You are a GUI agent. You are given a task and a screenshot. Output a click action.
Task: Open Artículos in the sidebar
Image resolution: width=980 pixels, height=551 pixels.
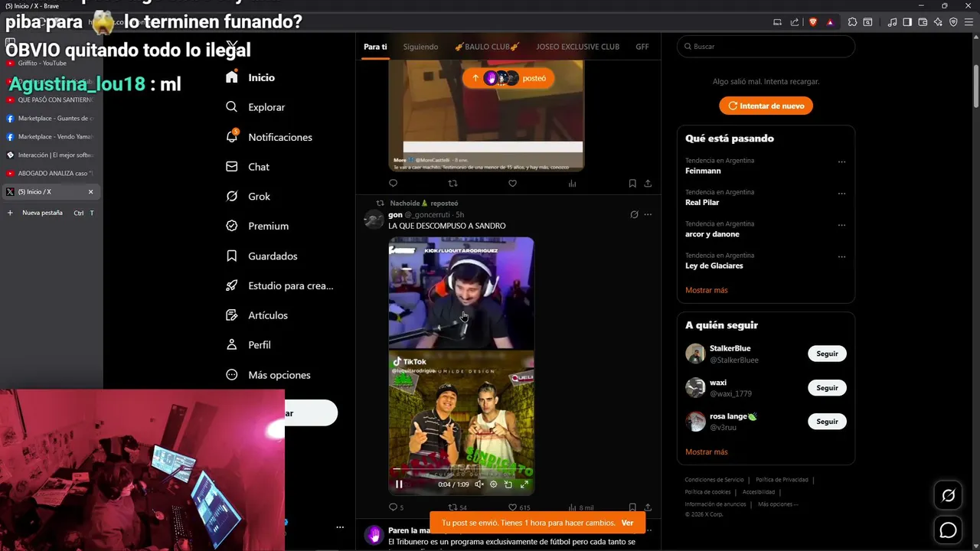[257, 315]
